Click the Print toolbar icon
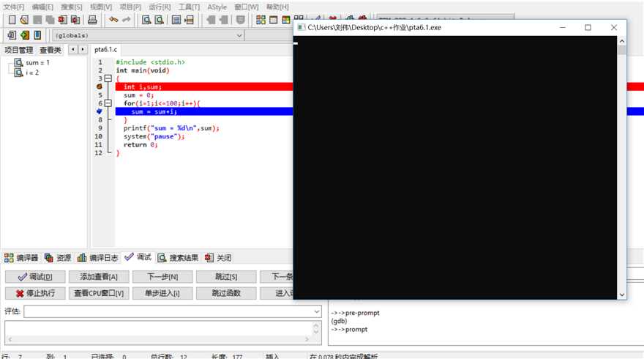The image size is (644, 359). [92, 20]
